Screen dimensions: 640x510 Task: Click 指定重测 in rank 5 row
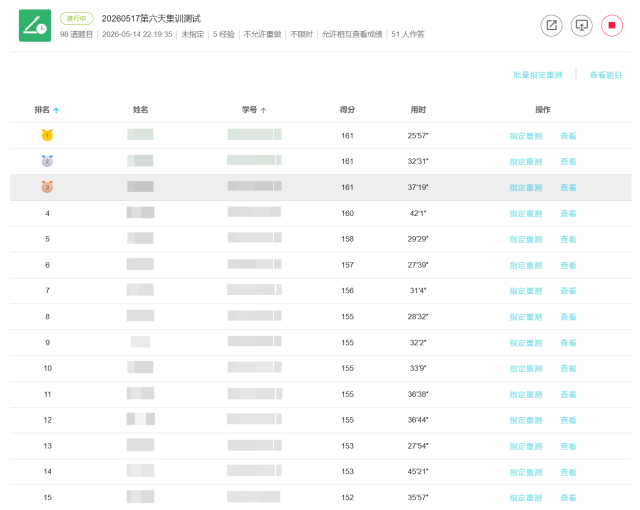click(526, 239)
